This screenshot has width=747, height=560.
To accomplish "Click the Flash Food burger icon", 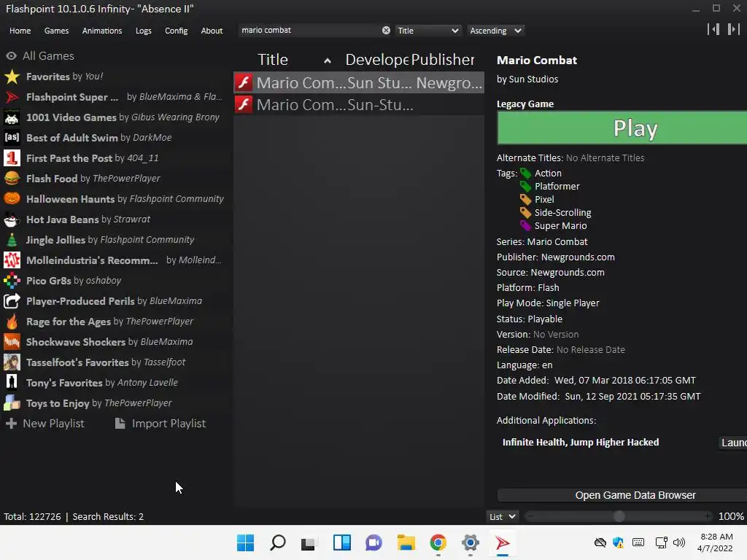I will [x=12, y=179].
